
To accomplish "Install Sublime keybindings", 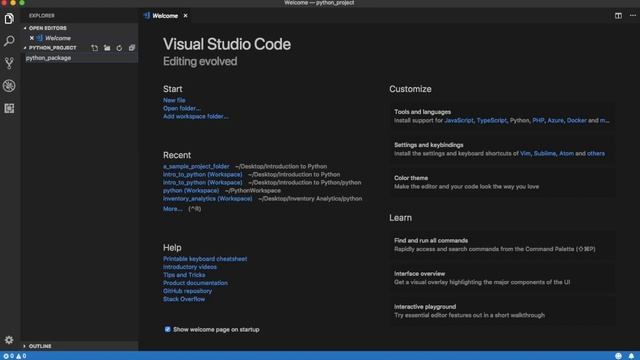I will pos(545,153).
